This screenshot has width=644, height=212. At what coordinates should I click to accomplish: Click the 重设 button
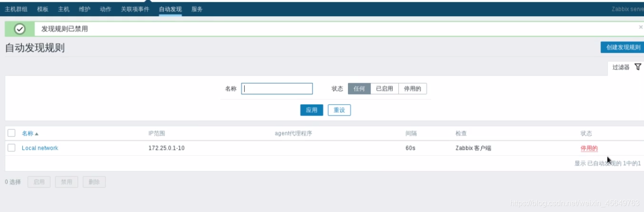(339, 110)
